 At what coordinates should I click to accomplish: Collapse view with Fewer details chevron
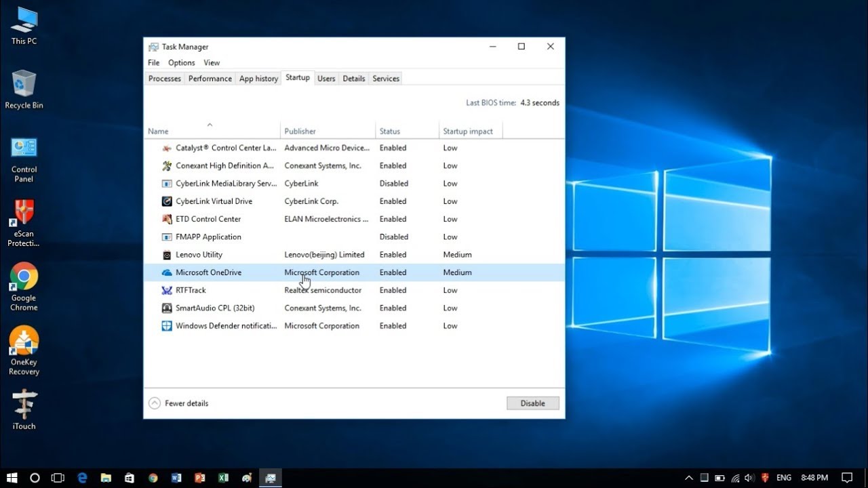coord(155,403)
